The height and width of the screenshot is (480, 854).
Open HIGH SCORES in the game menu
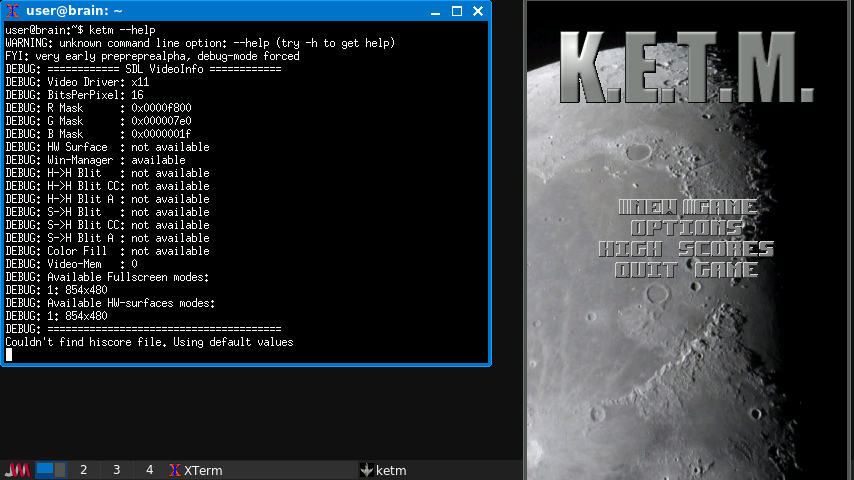[x=687, y=249]
